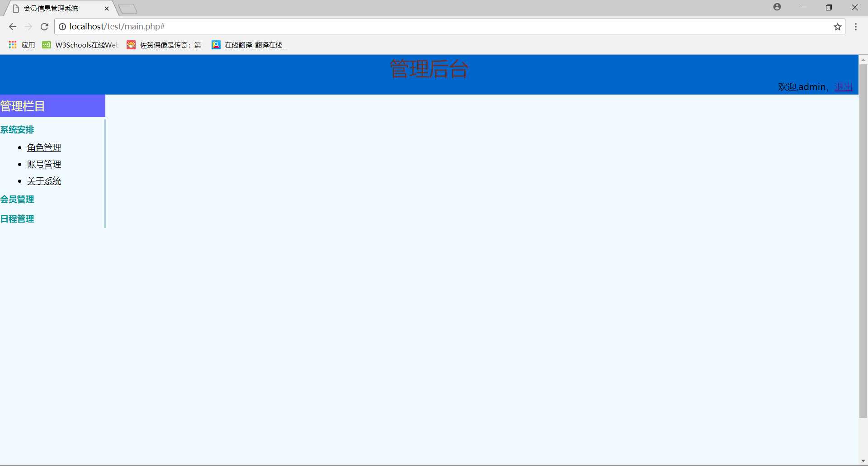Go back to the previous page

click(12, 27)
